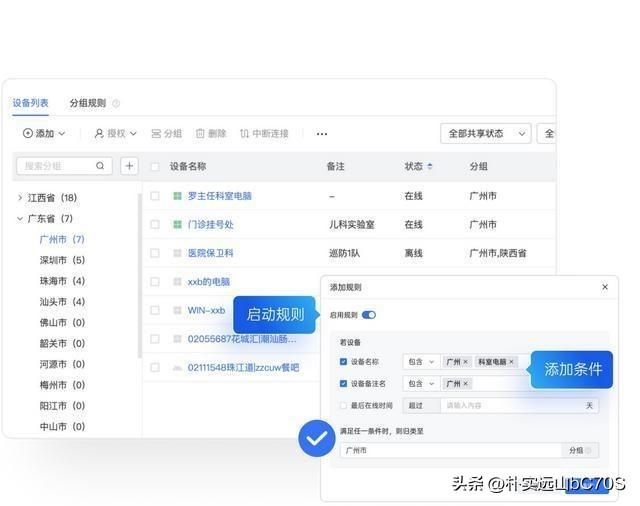Select 阳江市 (0) in the group tree
Screen dimensions: 640x506
[62, 406]
